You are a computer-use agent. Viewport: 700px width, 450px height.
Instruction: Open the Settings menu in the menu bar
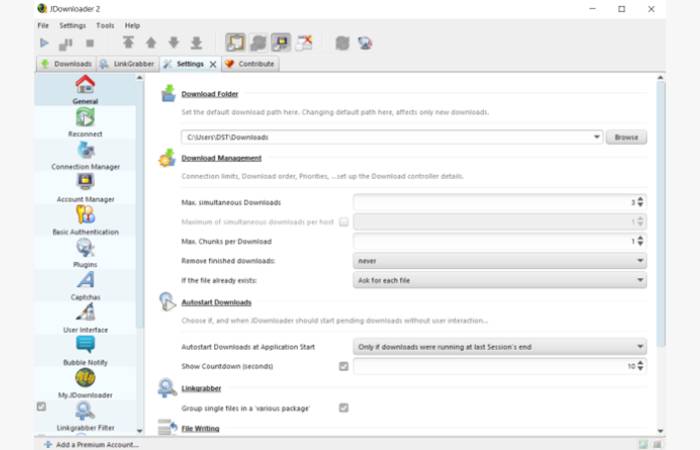tap(72, 25)
